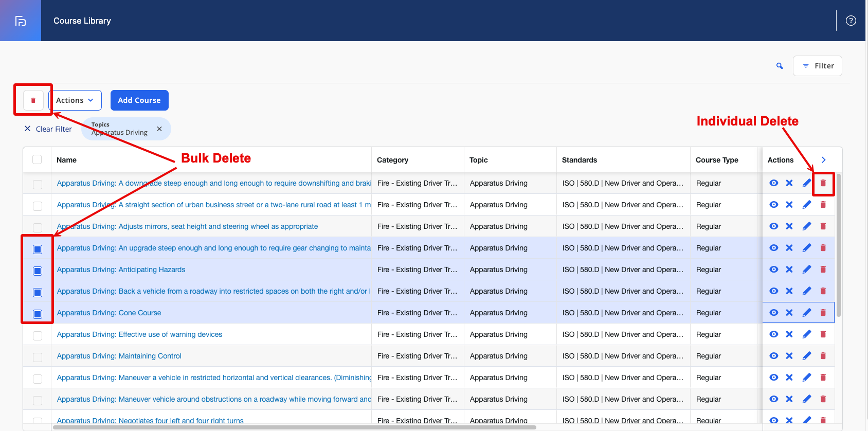Open the help question mark icon
Screen dimensions: 868x431
click(x=851, y=21)
